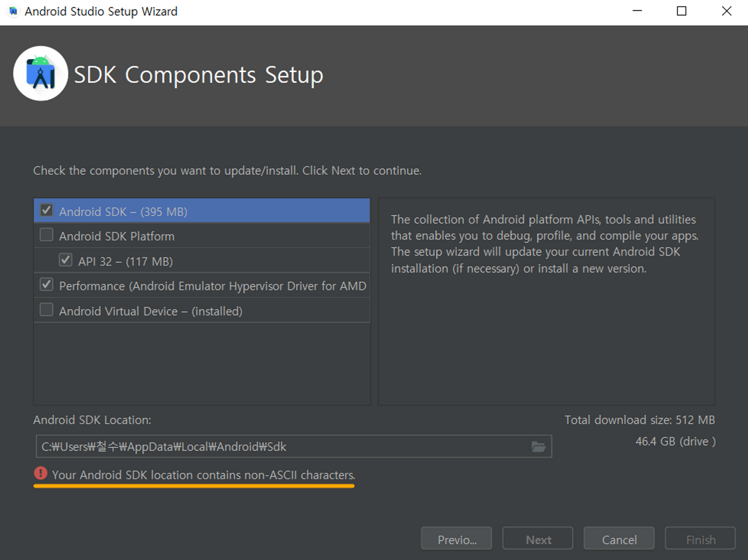
Task: Check the Android SDK Platform checkbox
Action: [x=47, y=235]
